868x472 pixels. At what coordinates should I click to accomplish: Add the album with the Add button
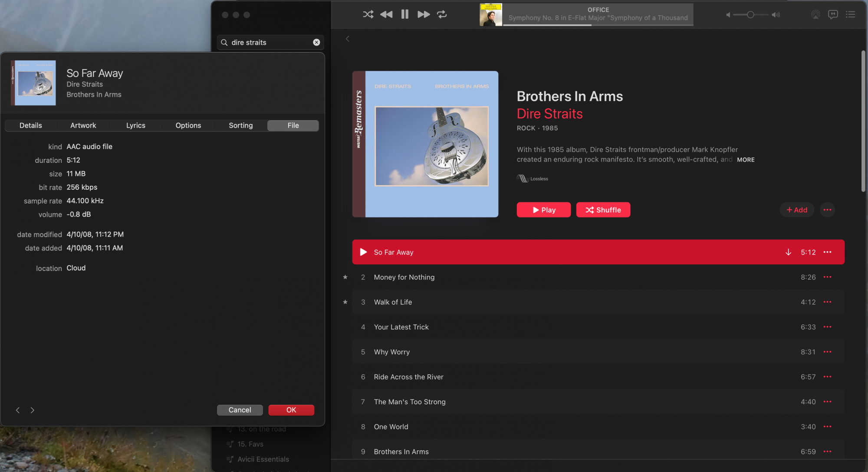point(797,210)
